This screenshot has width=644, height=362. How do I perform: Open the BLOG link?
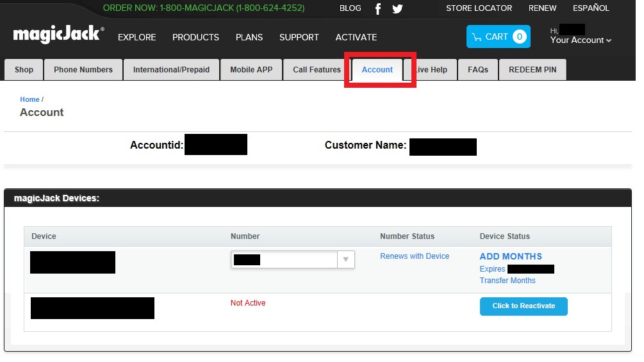pos(351,8)
